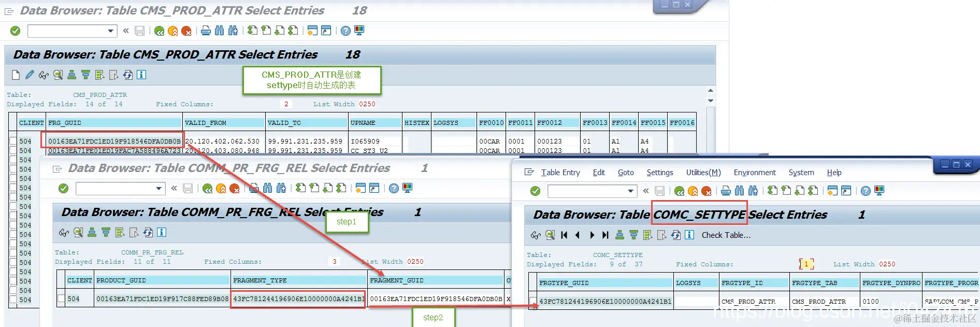980x327 pixels.
Task: Click Back icon in CMS_PROD_ATTR window toolbar
Action: click(x=159, y=31)
